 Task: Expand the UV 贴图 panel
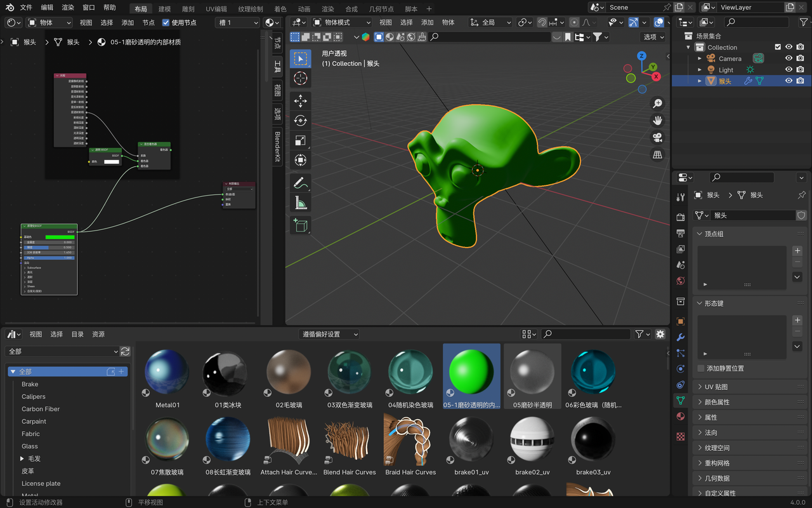[x=749, y=387]
